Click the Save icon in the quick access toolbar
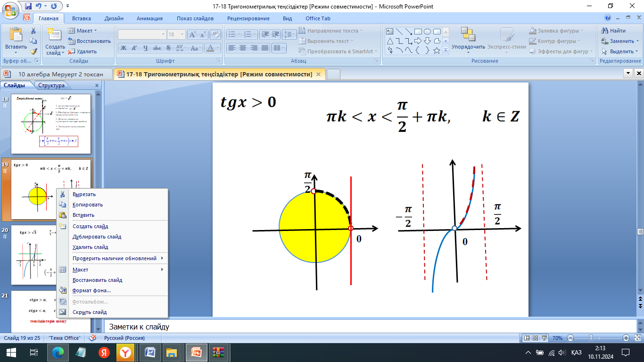Image resolution: width=644 pixels, height=362 pixels. tap(28, 6)
